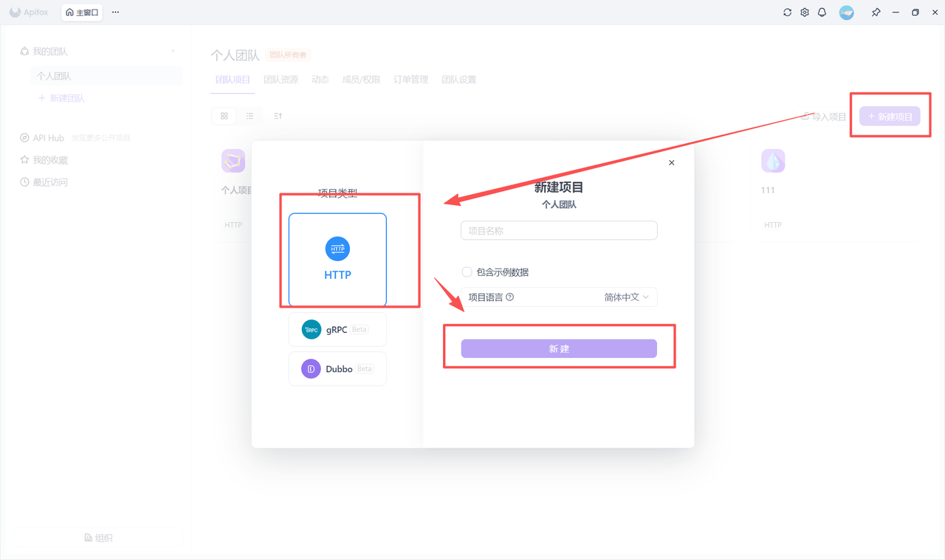Click the 项目语言 help question icon

pyautogui.click(x=509, y=297)
